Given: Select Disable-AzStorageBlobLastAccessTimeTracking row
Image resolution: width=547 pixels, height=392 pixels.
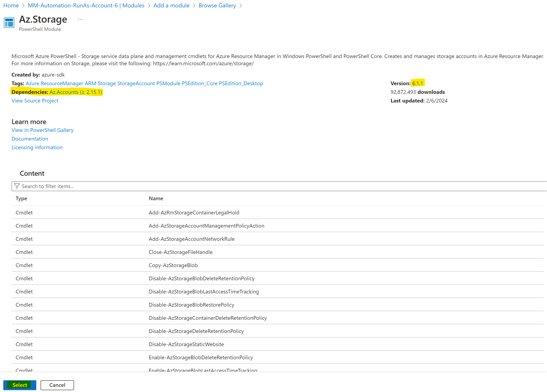Looking at the screenshot, I should click(278, 292).
